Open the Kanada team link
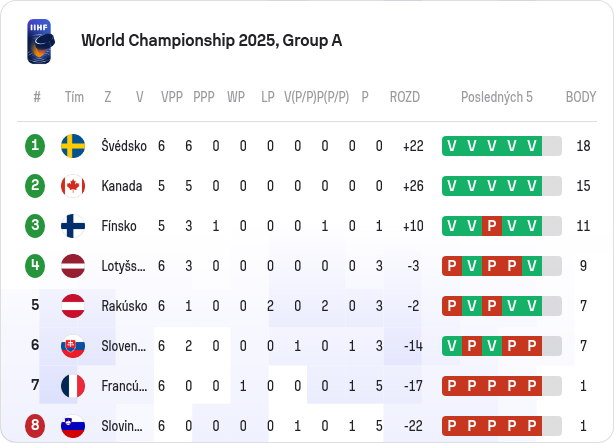The width and height of the screenshot is (614, 443). (x=122, y=186)
